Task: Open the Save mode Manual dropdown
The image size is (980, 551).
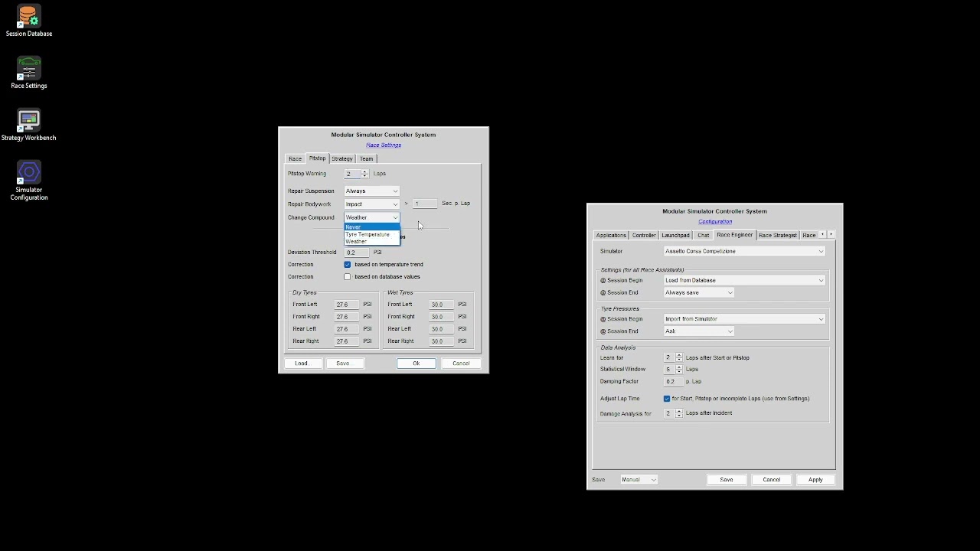Action: tap(639, 480)
